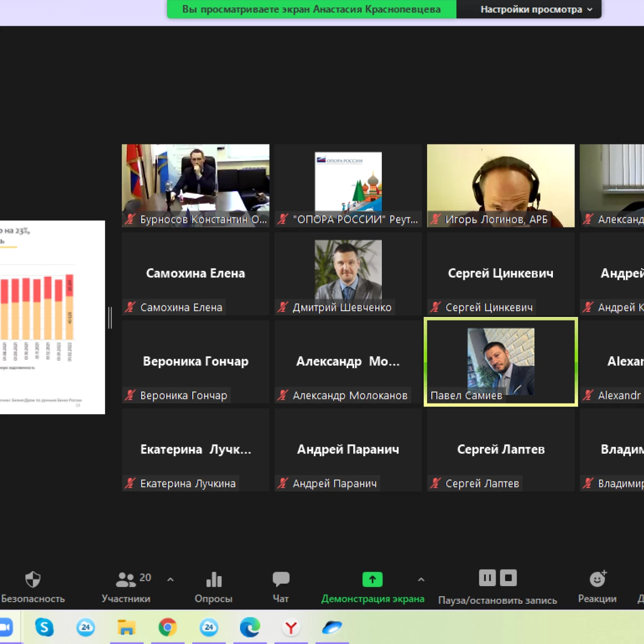644x644 pixels.
Task: Click the large Самохина Елена tile name
Action: pyautogui.click(x=196, y=273)
